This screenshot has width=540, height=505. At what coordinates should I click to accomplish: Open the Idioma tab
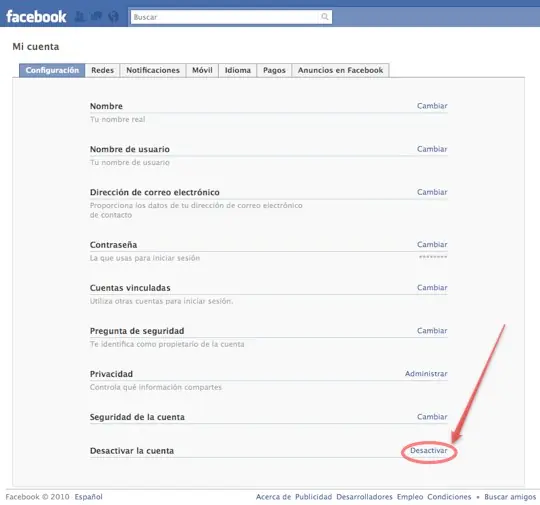[238, 70]
